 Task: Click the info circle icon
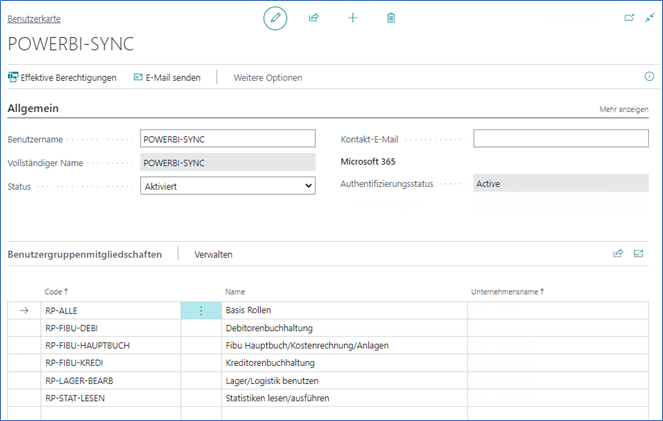point(649,76)
